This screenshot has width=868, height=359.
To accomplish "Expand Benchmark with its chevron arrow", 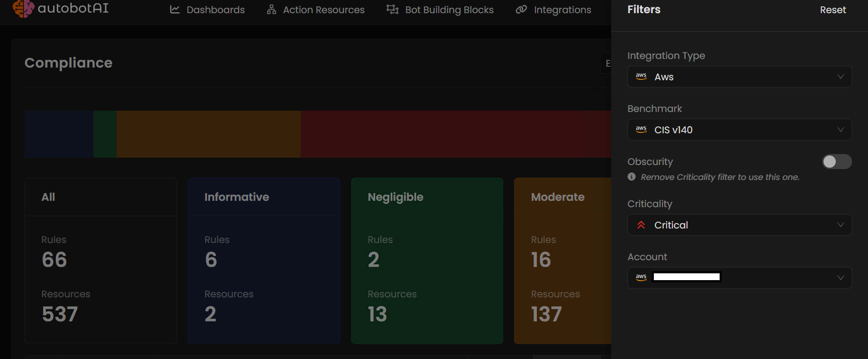I will pos(841,130).
